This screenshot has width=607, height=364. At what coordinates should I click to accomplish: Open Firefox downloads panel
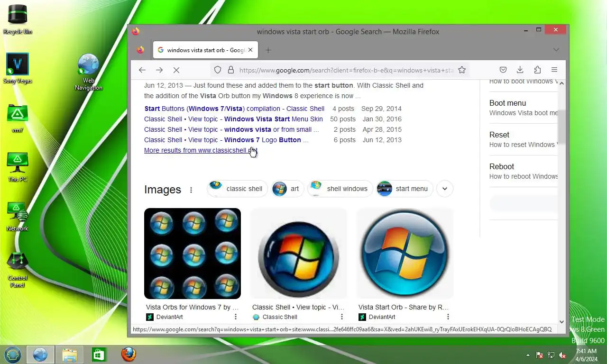[520, 70]
